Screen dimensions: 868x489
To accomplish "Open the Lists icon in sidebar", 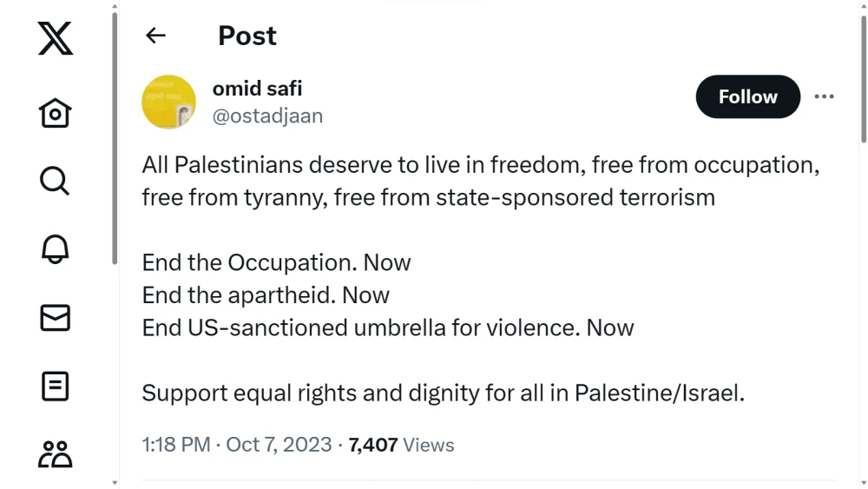I will point(55,386).
